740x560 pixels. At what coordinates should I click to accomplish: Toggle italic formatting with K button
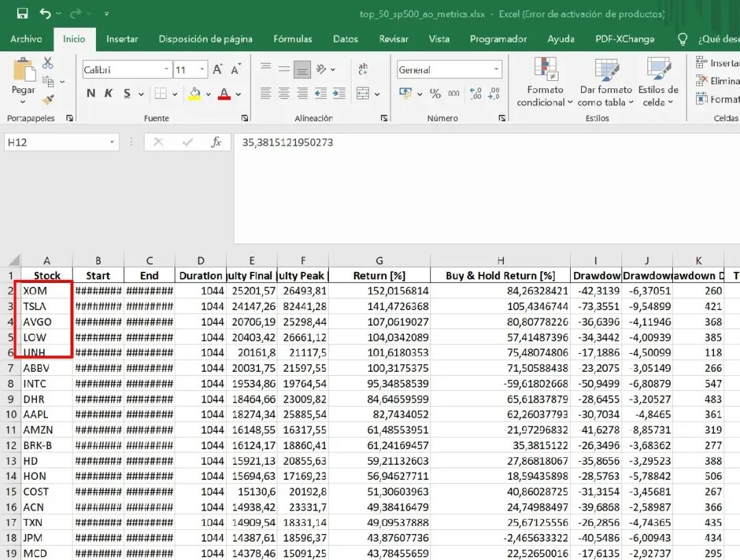coord(108,94)
